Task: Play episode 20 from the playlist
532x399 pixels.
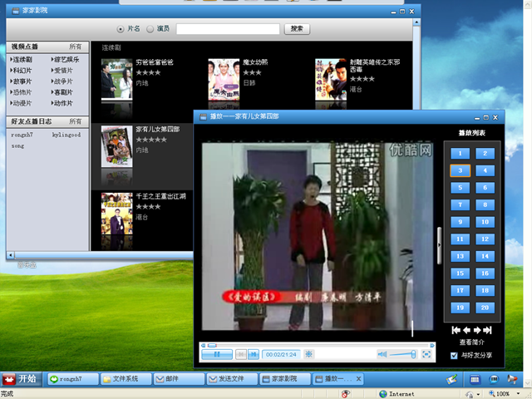Action: click(485, 308)
